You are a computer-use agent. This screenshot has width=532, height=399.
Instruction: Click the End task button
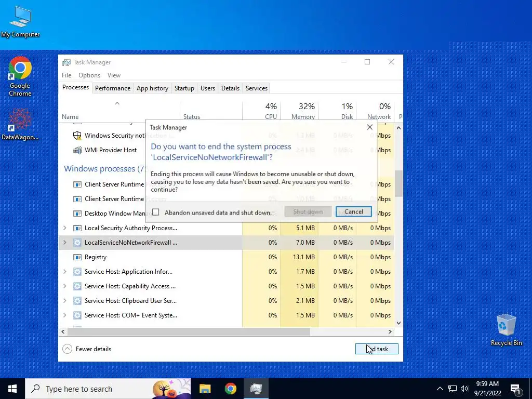pyautogui.click(x=377, y=349)
